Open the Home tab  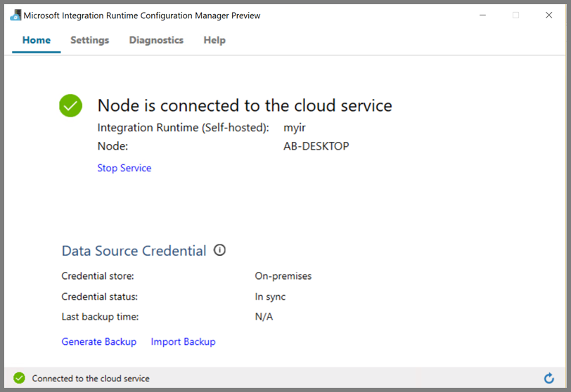pyautogui.click(x=37, y=40)
